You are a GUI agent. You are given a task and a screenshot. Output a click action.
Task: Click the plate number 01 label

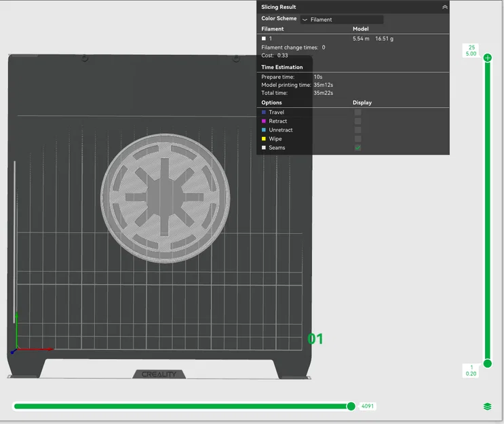click(315, 339)
